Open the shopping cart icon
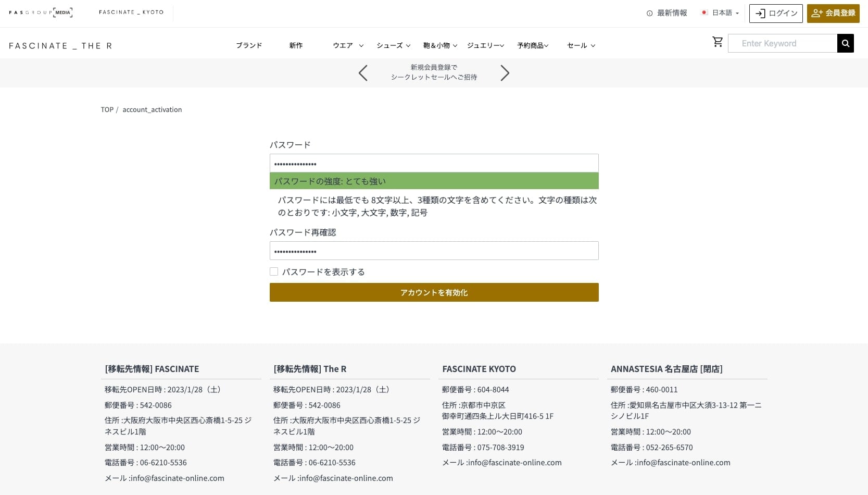This screenshot has height=495, width=868. (718, 42)
